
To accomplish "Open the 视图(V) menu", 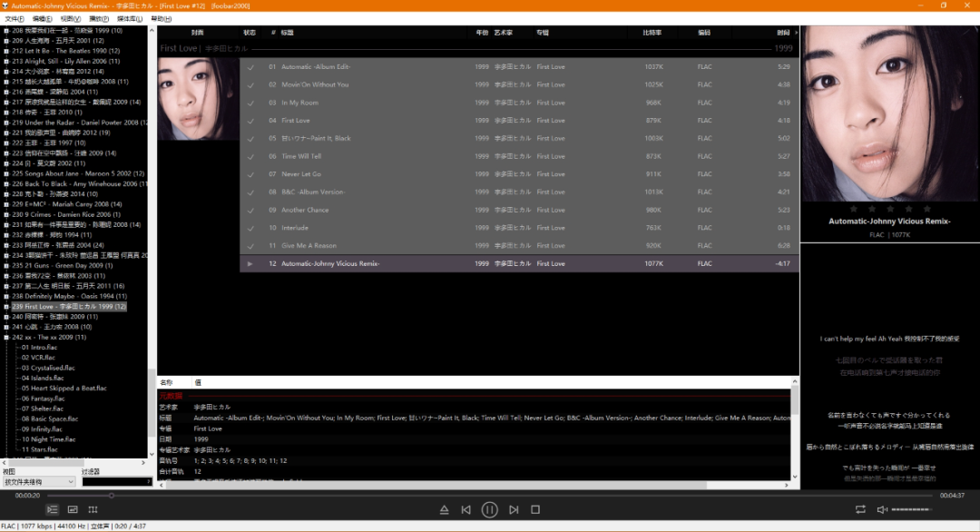I will pyautogui.click(x=71, y=19).
